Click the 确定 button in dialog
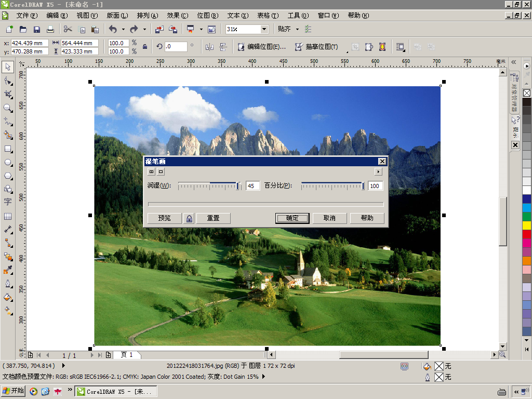 coord(292,218)
